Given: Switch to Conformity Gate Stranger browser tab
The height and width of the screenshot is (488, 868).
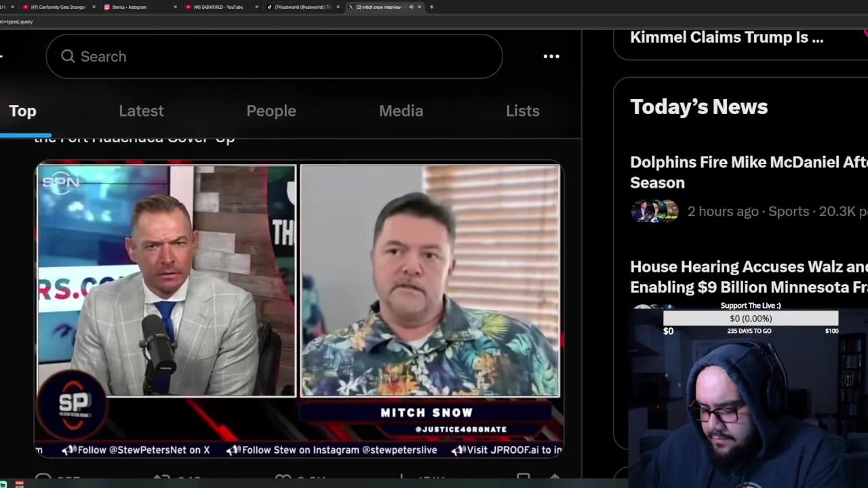Looking at the screenshot, I should [x=58, y=7].
